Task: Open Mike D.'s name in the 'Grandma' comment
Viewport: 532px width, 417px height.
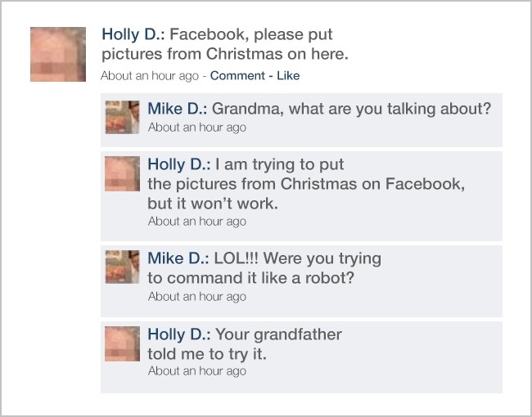Action: pos(178,110)
